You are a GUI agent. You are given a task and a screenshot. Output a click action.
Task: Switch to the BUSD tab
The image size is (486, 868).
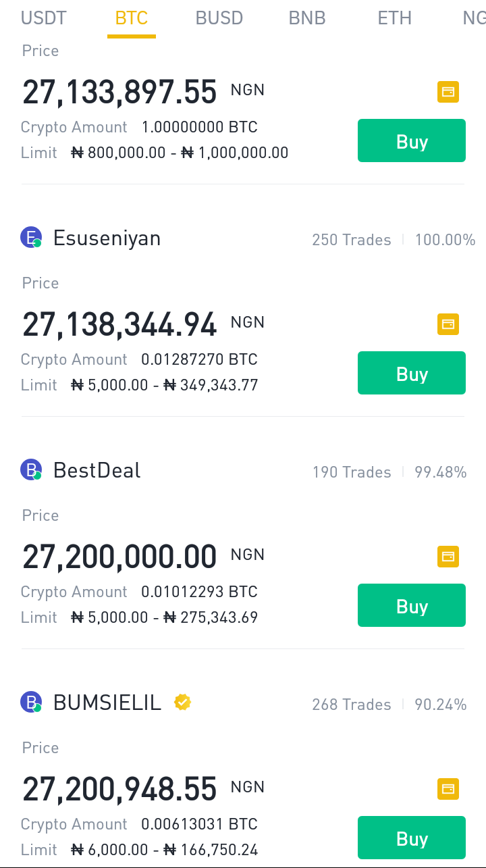219,18
